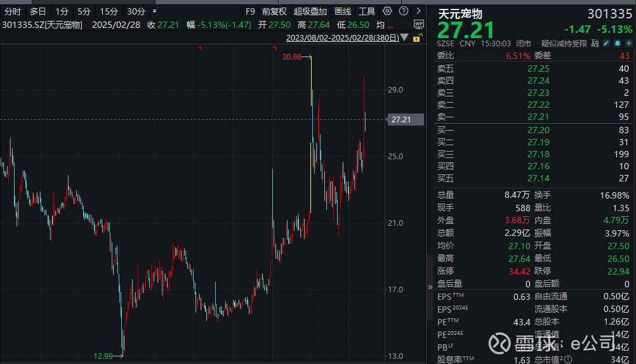The width and height of the screenshot is (636, 364).
Task: Click the 买二 price 27.19
Action: coord(538,142)
